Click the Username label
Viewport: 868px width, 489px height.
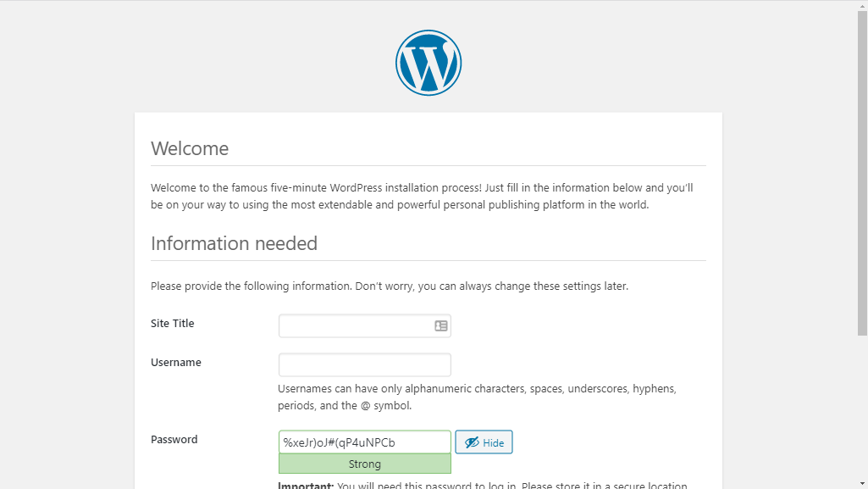click(x=176, y=362)
